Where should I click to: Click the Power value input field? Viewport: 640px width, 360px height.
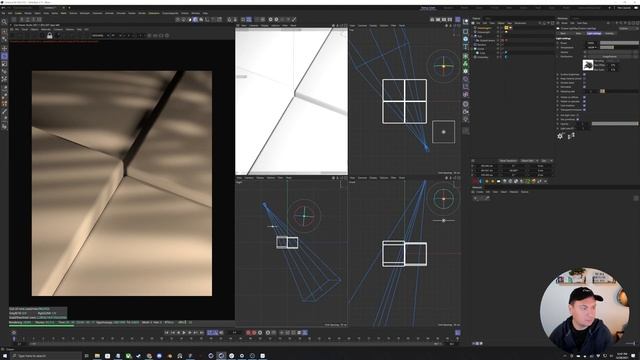pyautogui.click(x=591, y=43)
